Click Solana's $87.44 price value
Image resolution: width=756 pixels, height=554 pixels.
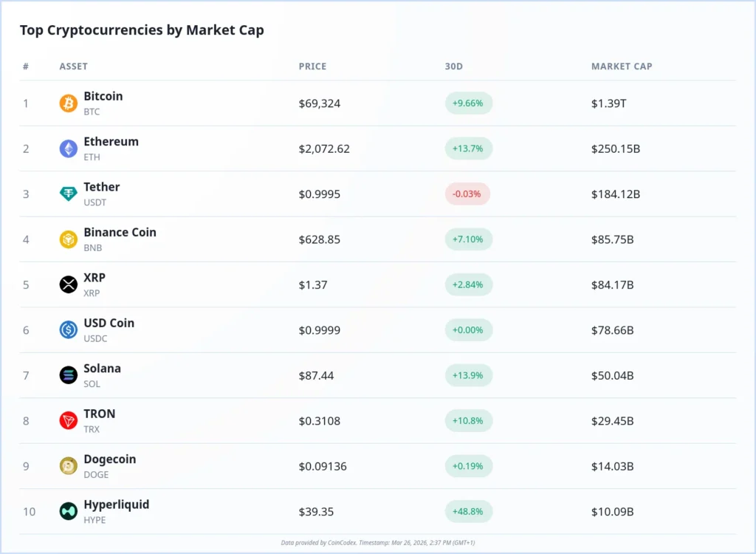(x=317, y=375)
